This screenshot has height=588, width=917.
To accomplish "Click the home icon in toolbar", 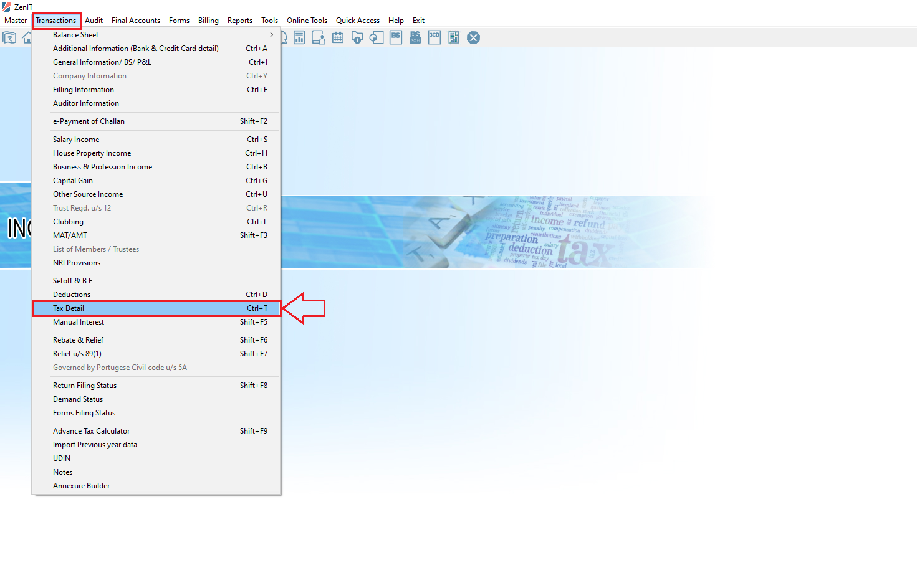I will (27, 38).
